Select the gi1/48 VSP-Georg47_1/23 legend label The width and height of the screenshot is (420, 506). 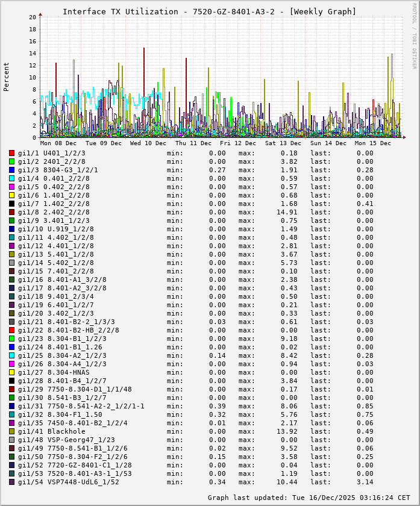(66, 440)
